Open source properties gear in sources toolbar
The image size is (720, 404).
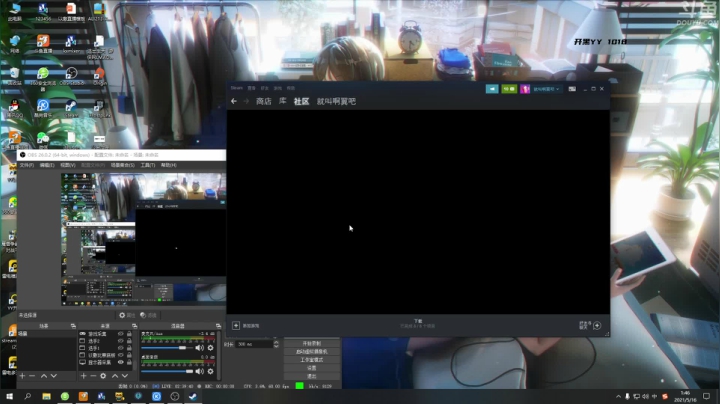[103, 376]
